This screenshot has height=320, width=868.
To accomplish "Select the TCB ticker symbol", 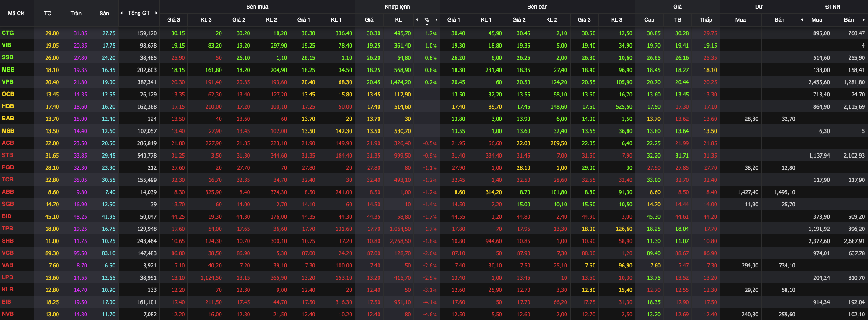I will click(8, 180).
